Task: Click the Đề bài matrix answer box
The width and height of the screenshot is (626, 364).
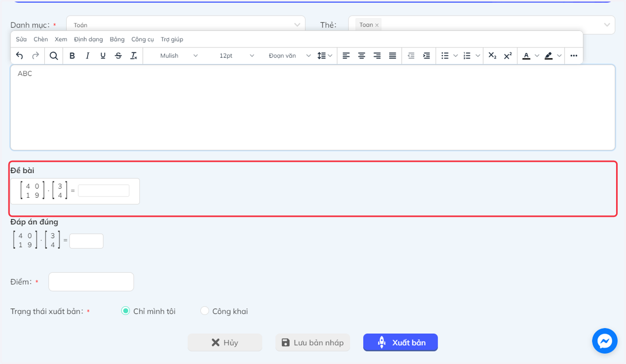Action: [x=104, y=191]
